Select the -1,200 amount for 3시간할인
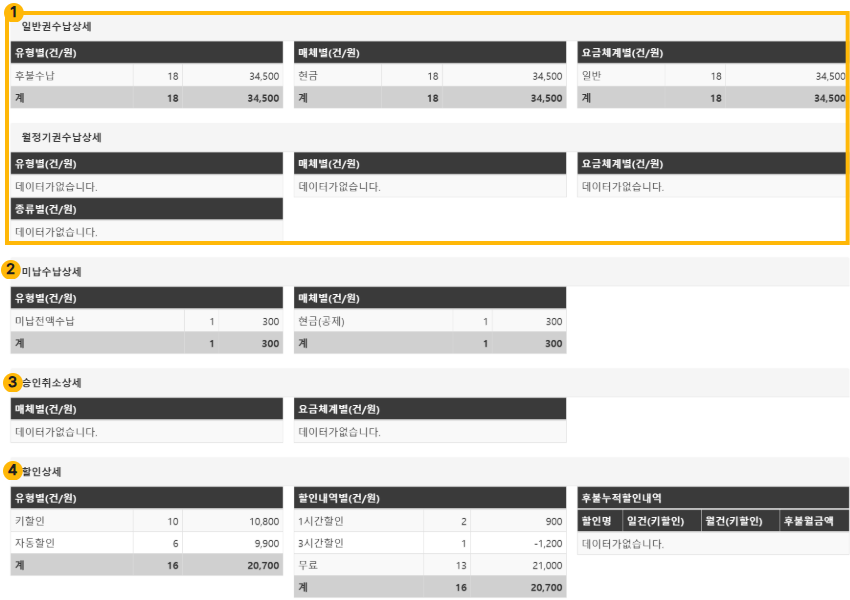The height and width of the screenshot is (600, 850). 548,543
